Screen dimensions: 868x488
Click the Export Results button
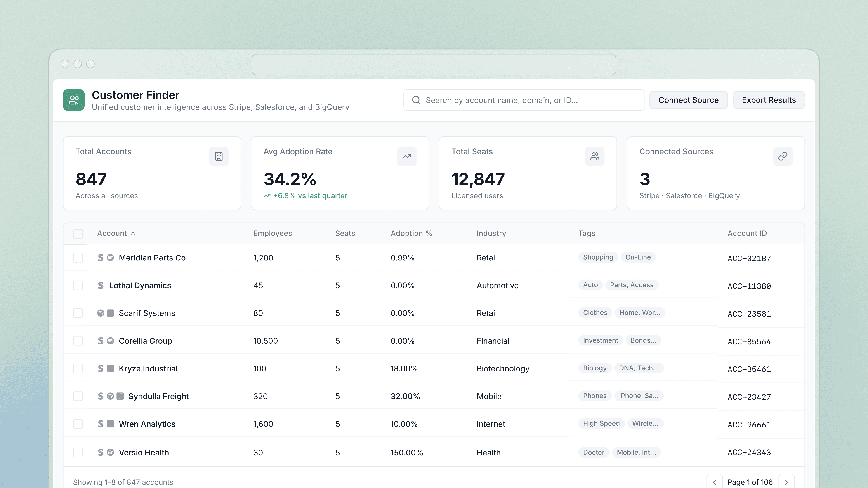tap(769, 100)
